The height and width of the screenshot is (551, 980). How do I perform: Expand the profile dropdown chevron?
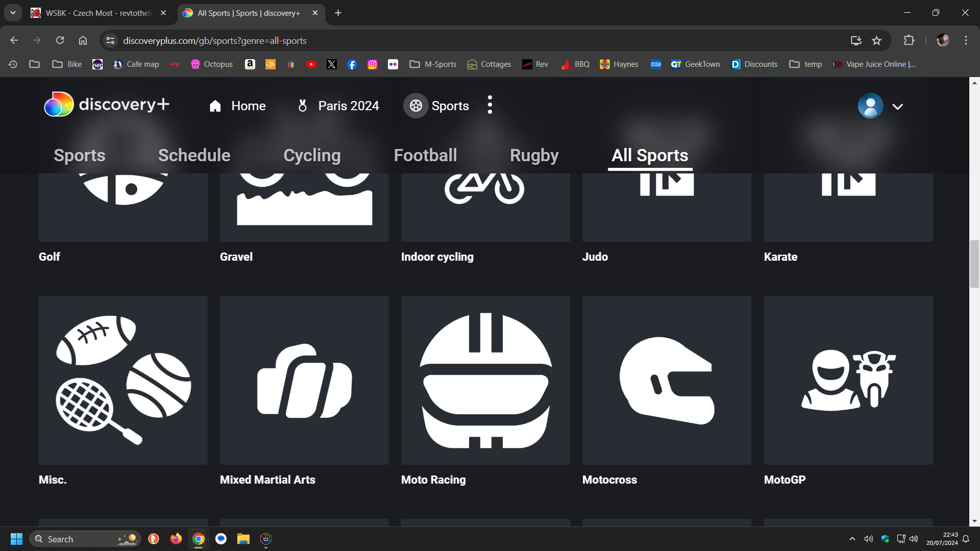tap(898, 106)
